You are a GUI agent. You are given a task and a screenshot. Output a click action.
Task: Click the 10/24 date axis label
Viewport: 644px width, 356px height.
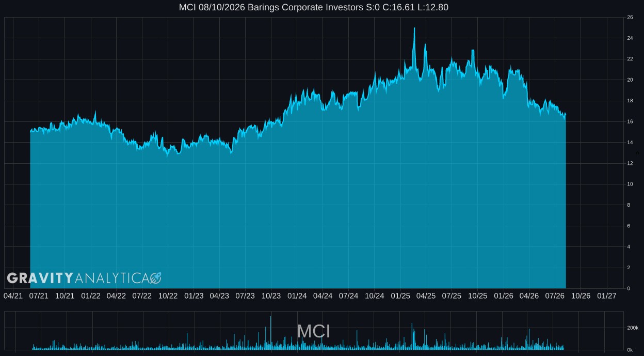point(374,296)
